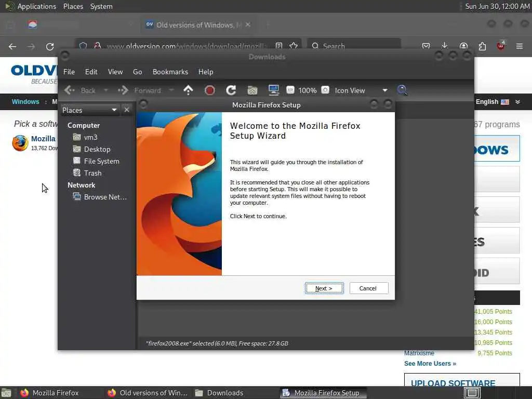This screenshot has width=532, height=399.
Task: Open the File menu in Downloads
Action: click(69, 72)
